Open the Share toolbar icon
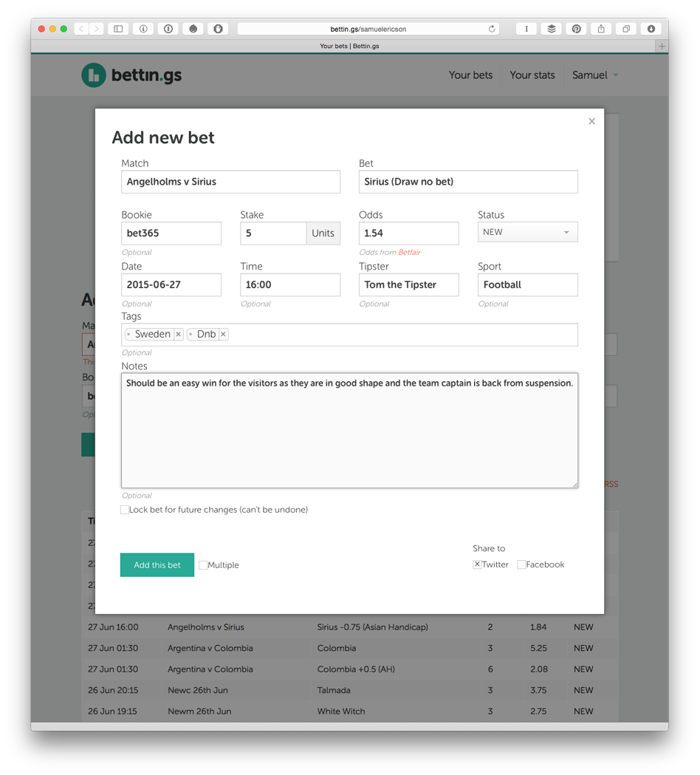This screenshot has width=700, height=775. click(x=601, y=29)
